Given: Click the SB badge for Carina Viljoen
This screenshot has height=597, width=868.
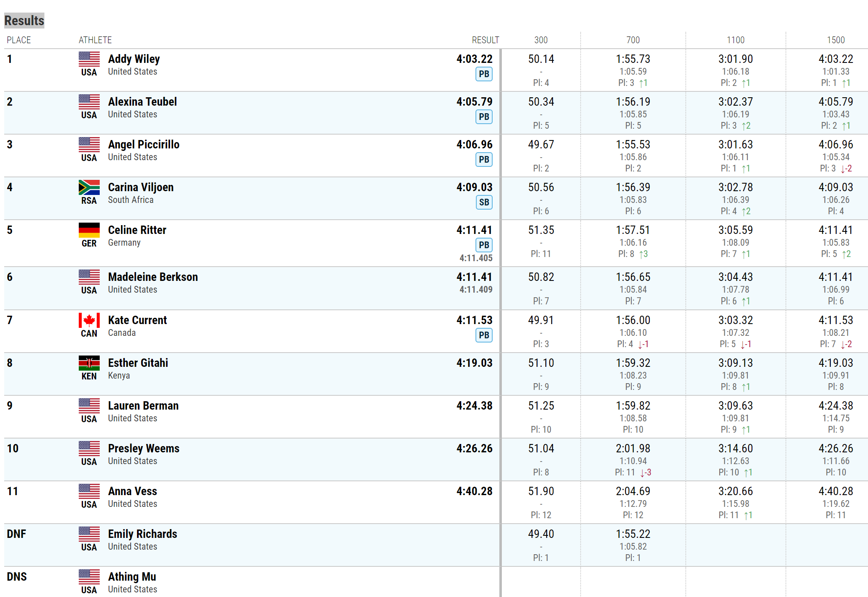Looking at the screenshot, I should 484,202.
